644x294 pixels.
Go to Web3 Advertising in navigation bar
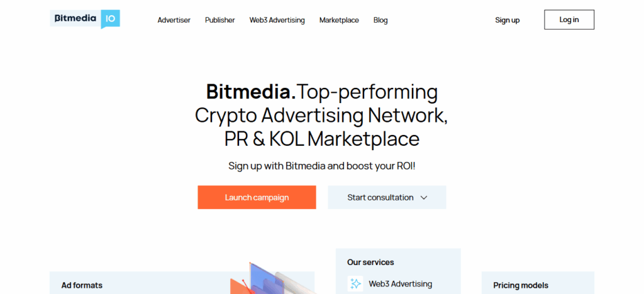point(277,20)
